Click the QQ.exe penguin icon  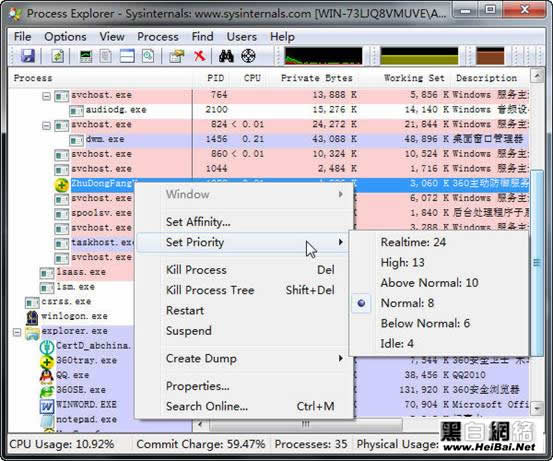(47, 376)
